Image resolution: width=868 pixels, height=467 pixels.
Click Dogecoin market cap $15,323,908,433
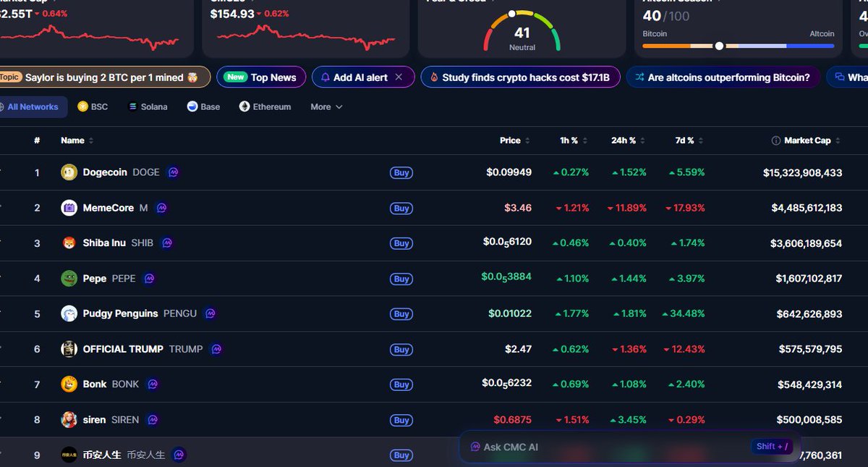803,172
